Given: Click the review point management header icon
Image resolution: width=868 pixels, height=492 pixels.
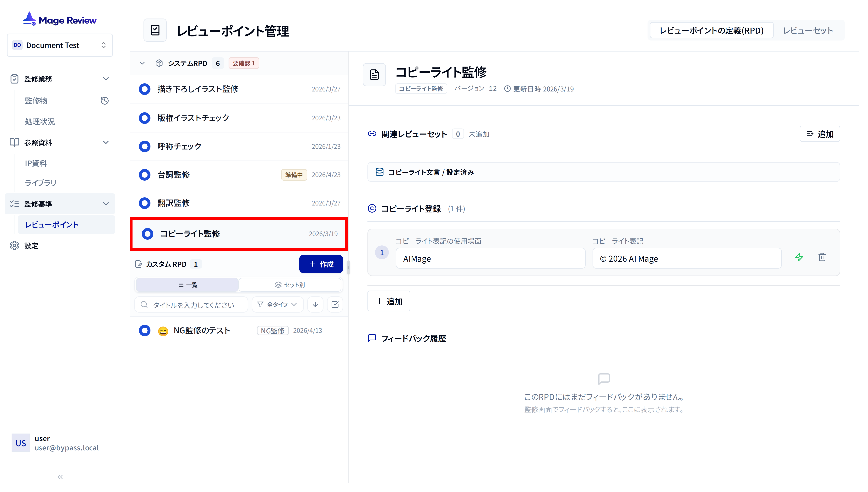Looking at the screenshot, I should (155, 30).
